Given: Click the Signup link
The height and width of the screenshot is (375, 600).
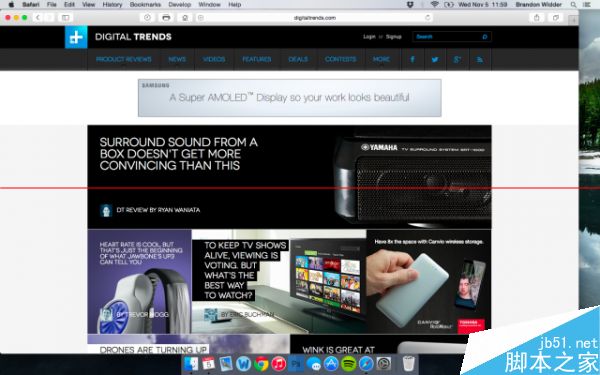Looking at the screenshot, I should 394,37.
